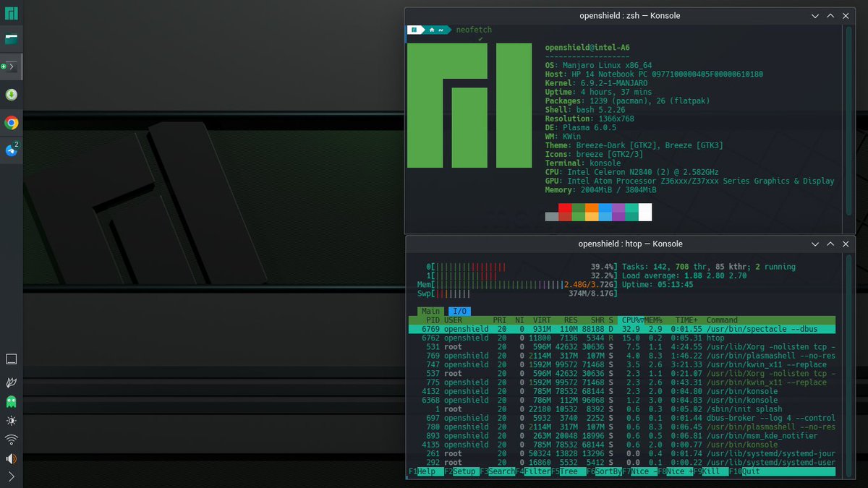Open the Manjaro application launcher
This screenshot has width=868, height=488.
(x=12, y=12)
